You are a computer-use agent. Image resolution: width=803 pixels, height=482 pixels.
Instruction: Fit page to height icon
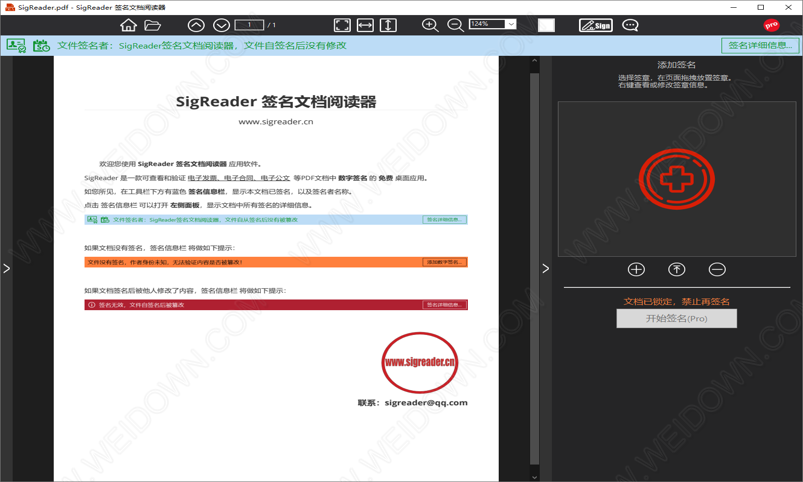click(388, 25)
